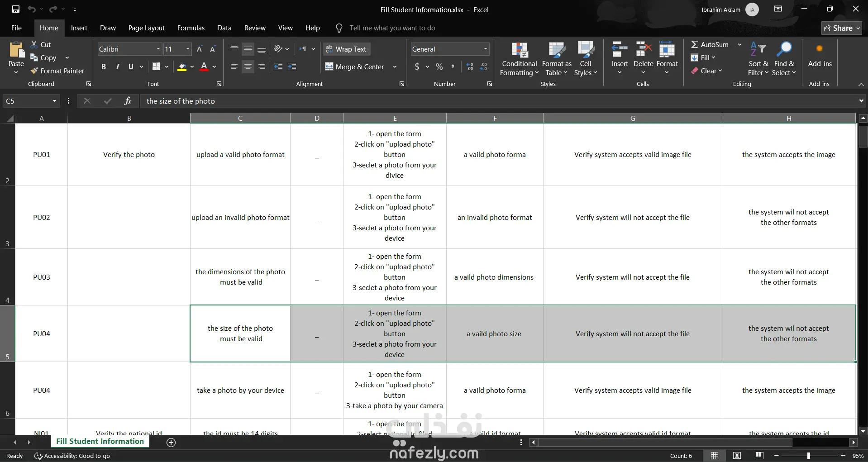Click the Decrease Indent icon

click(x=278, y=67)
